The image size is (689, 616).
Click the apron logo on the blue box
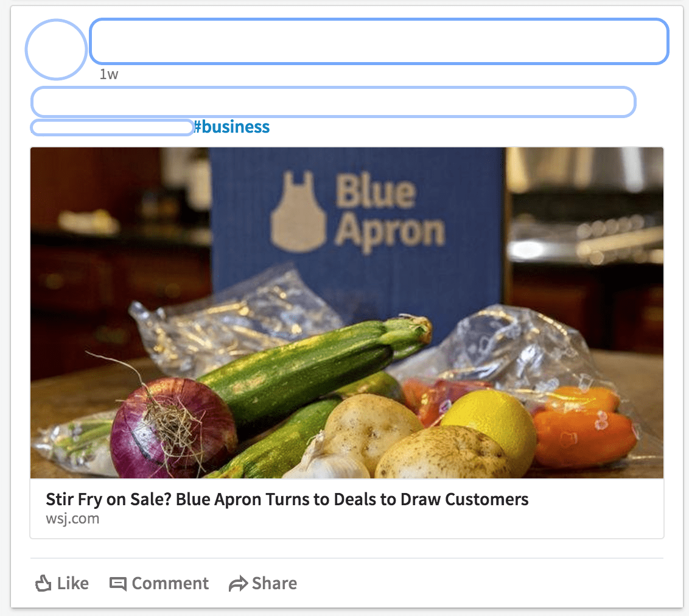pos(298,212)
